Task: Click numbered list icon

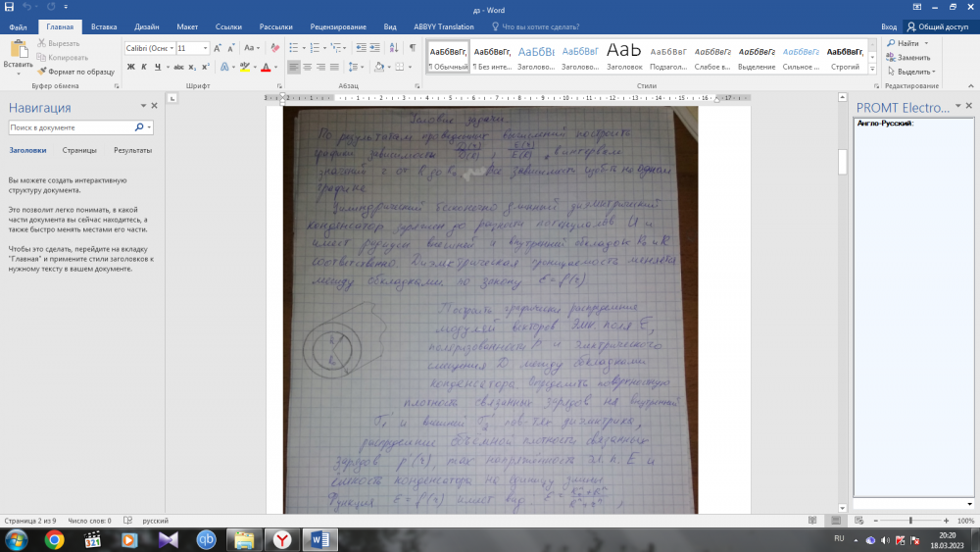Action: coord(315,48)
